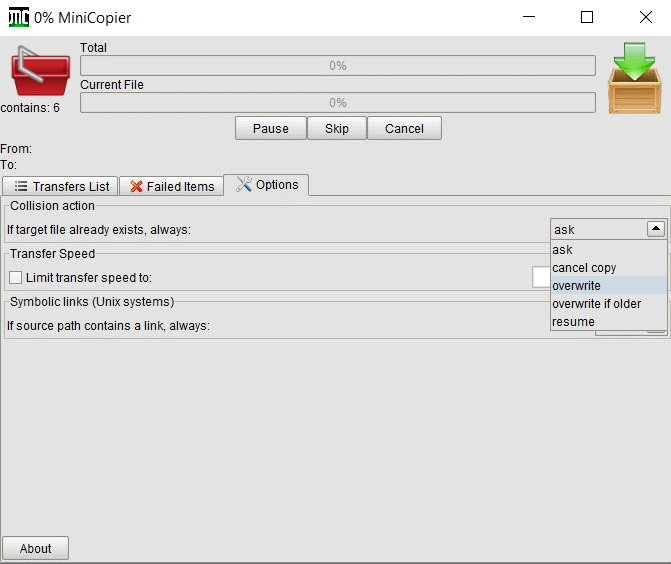Collapse the collision action combo box arrow

click(656, 229)
